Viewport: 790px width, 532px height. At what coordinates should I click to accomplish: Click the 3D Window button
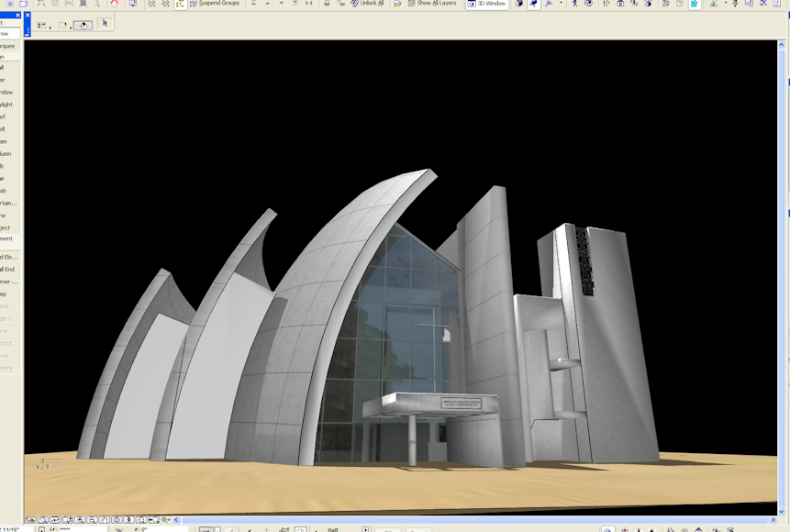[x=487, y=4]
